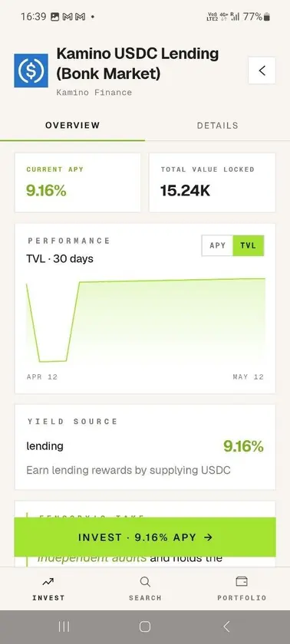Tap the battery status icon

(267, 17)
